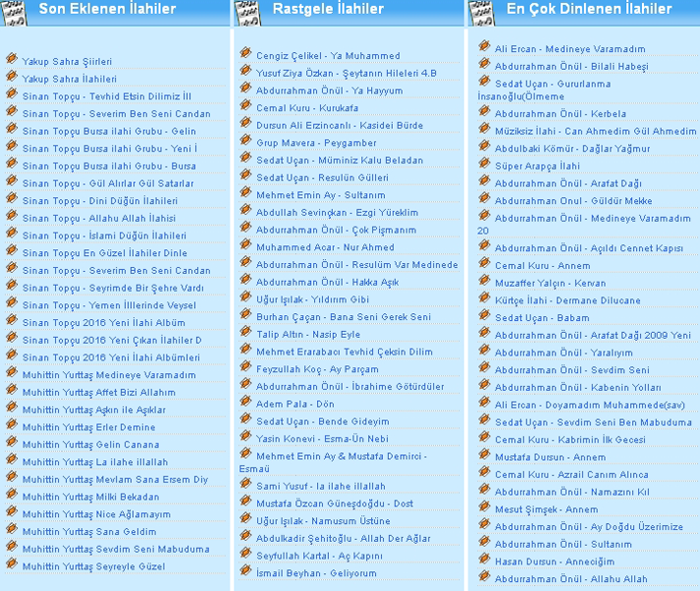Screen dimensions: 700x591
Task: Open Feyzullah Koç - Ay Parçam
Action: tap(317, 369)
